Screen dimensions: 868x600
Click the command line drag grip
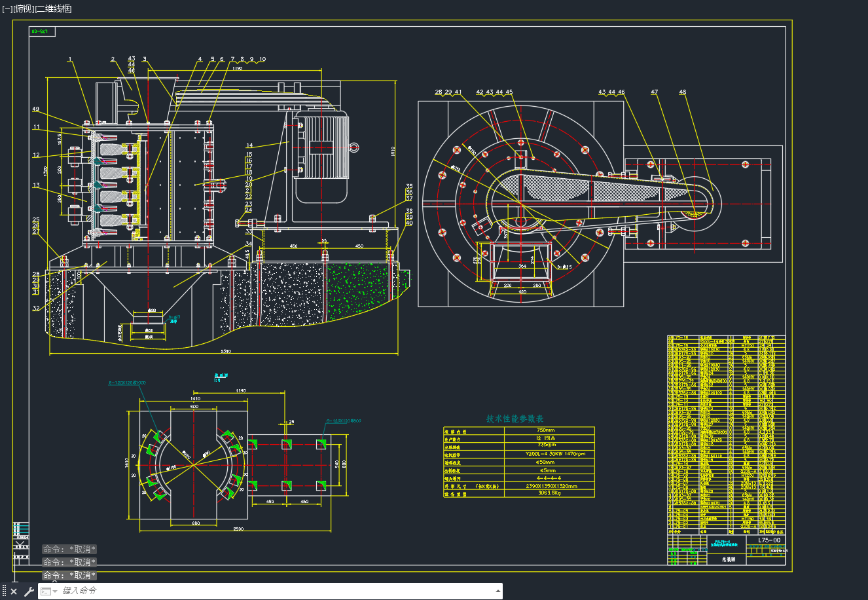pyautogui.click(x=5, y=591)
